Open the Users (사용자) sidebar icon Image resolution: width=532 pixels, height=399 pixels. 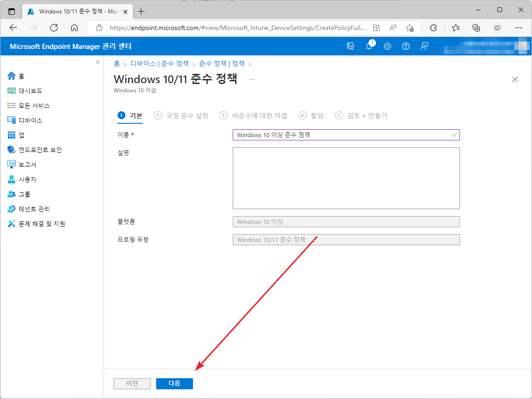click(12, 179)
